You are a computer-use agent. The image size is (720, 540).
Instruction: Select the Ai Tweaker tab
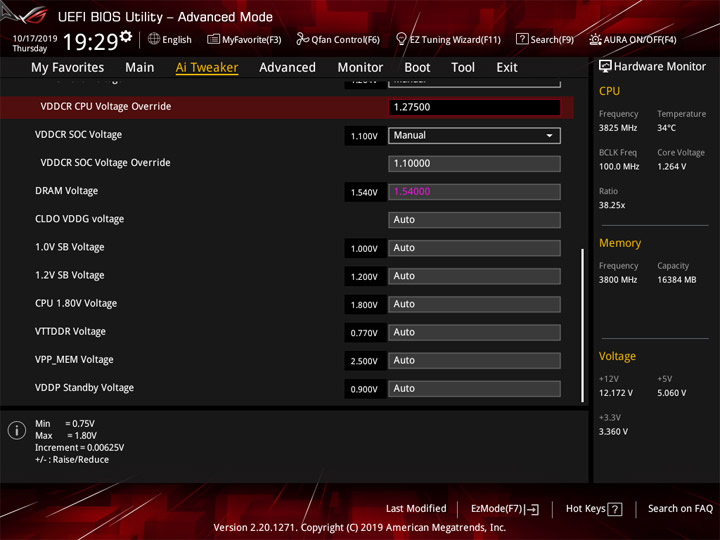[207, 68]
